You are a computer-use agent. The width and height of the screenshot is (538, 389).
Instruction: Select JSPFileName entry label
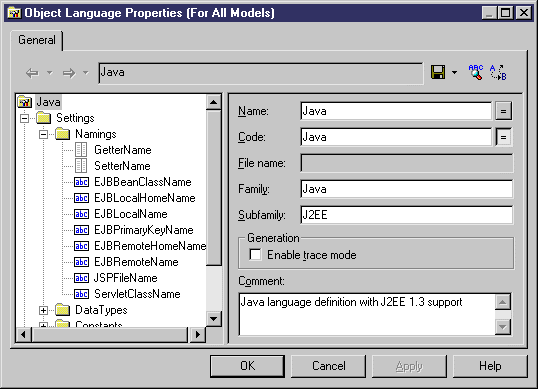(x=126, y=278)
